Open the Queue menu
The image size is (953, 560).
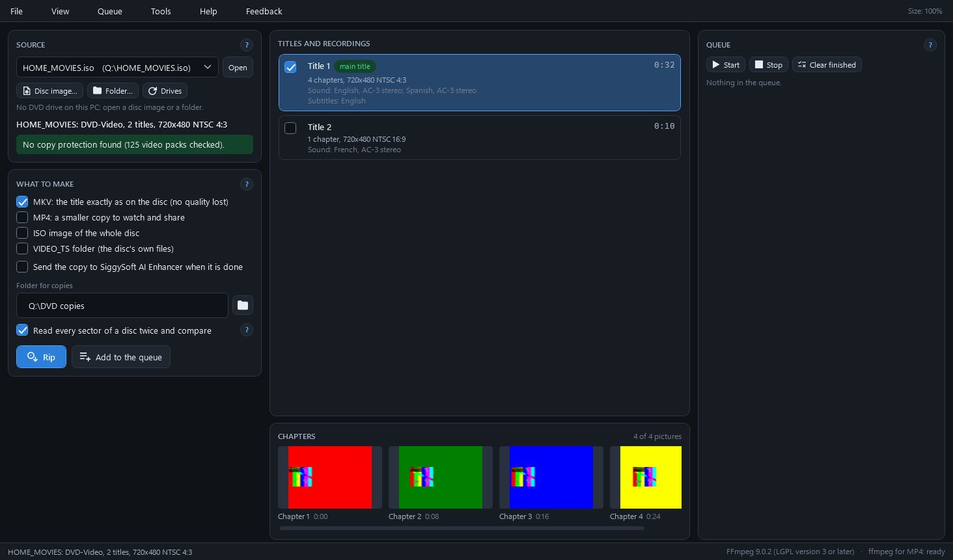[110, 11]
